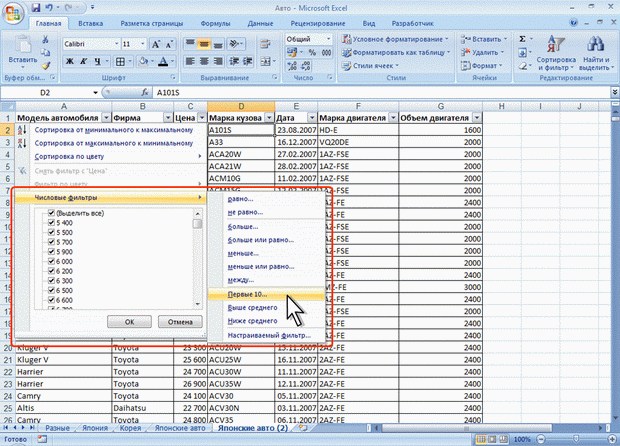Choose Выше среднего filter option
The width and height of the screenshot is (620, 446).
pyautogui.click(x=266, y=308)
